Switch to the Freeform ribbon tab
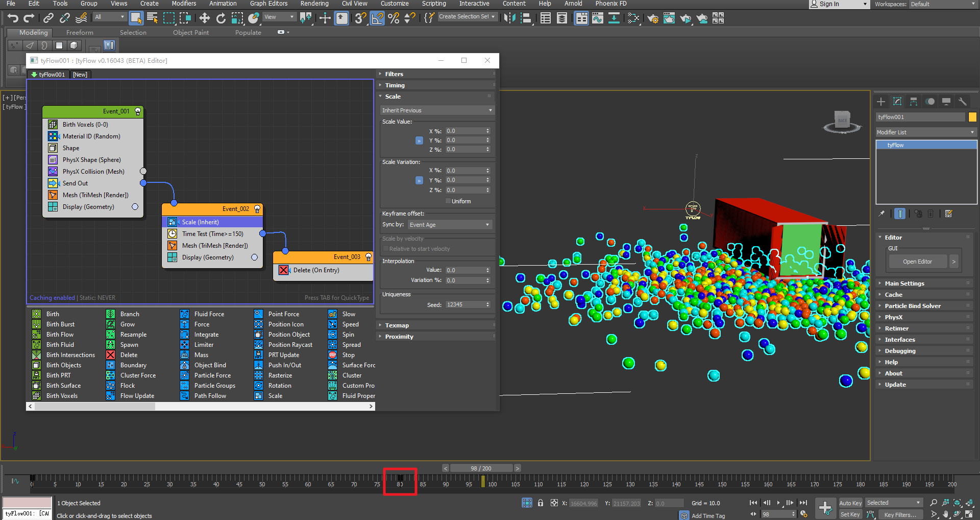This screenshot has width=980, height=520. click(x=80, y=33)
